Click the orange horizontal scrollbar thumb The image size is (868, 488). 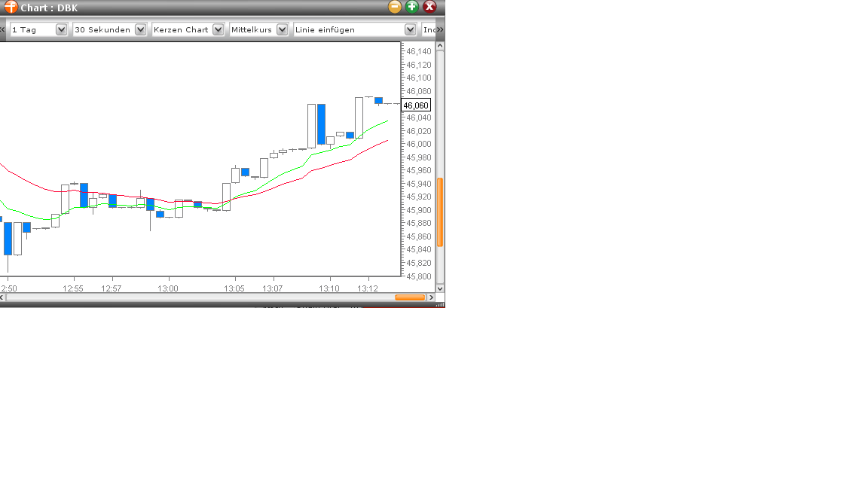tap(410, 297)
